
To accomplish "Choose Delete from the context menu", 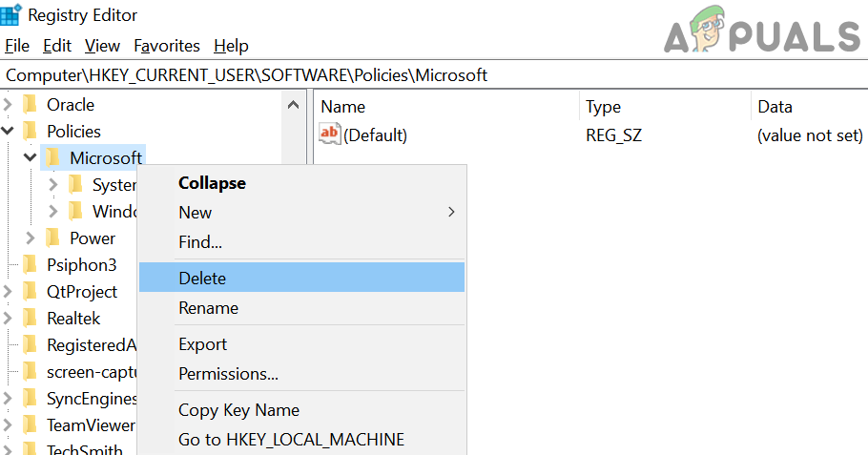I will pyautogui.click(x=202, y=279).
